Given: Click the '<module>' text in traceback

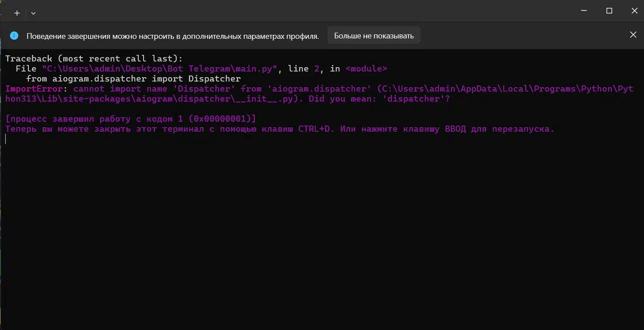Looking at the screenshot, I should [x=366, y=68].
